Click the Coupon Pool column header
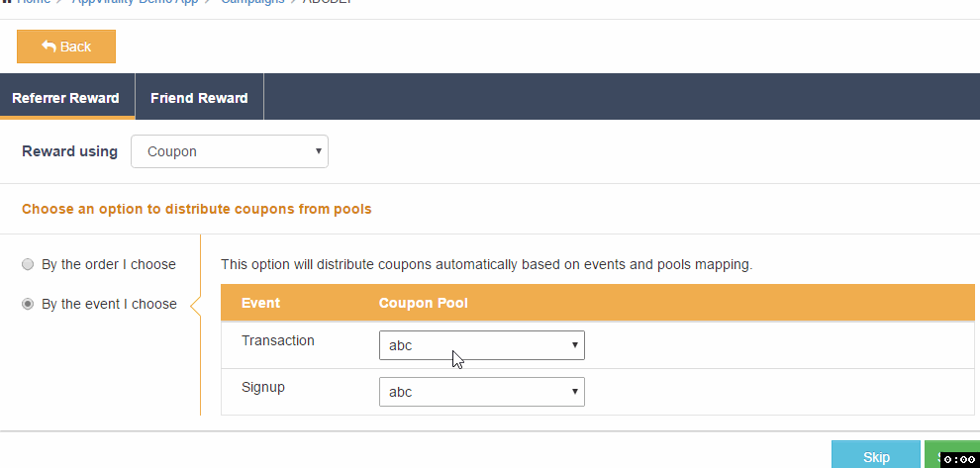Screen dimensions: 980x468 423,303
